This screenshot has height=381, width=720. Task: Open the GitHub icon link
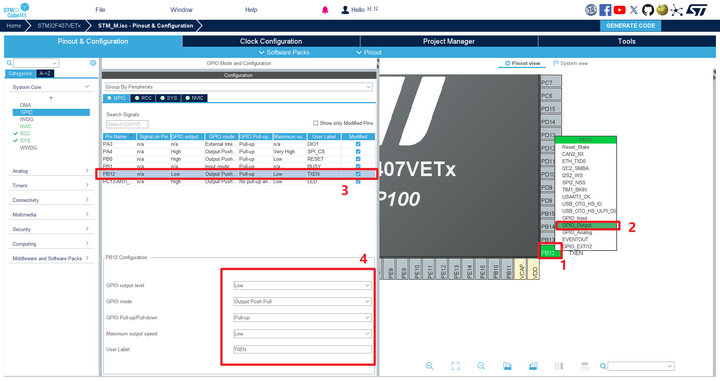648,10
